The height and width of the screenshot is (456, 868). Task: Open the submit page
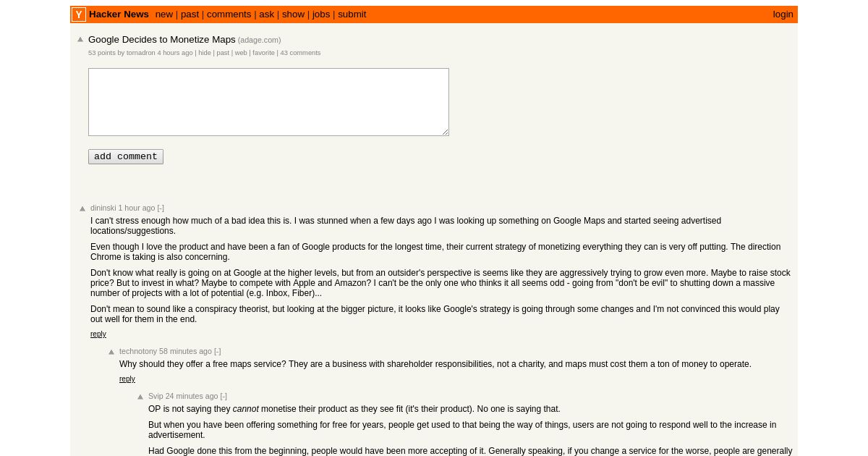click(352, 14)
